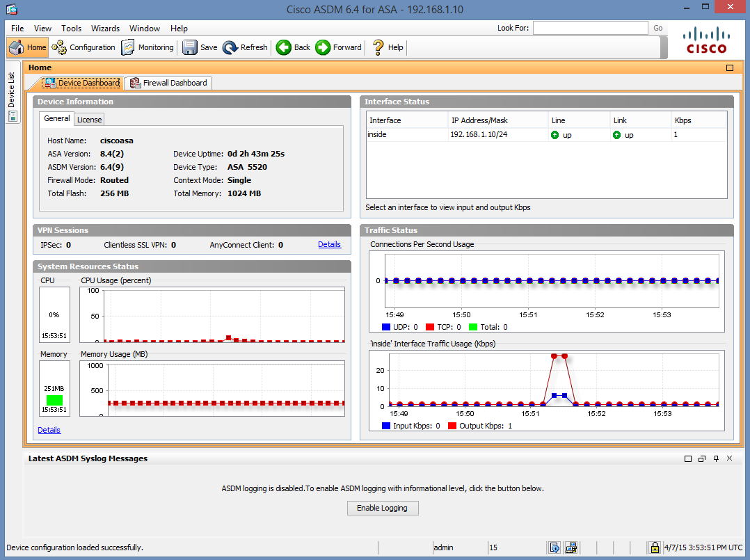
Task: Save the running configuration
Action: pyautogui.click(x=199, y=47)
